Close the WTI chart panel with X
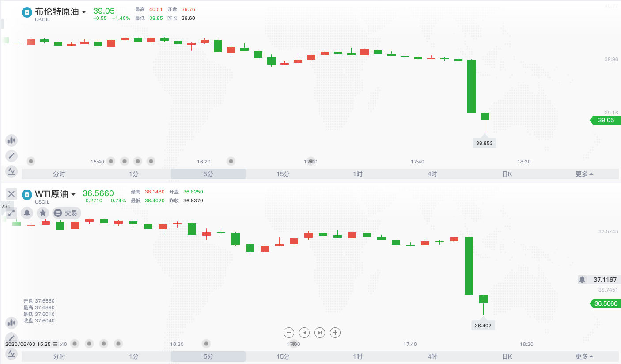621x364 pixels. (x=11, y=193)
